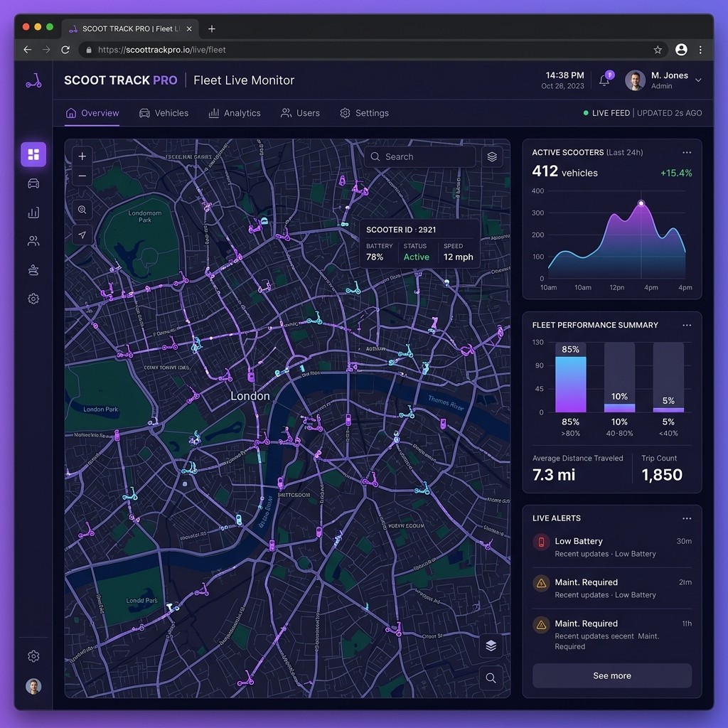
Task: Click the Thames River map label
Action: [446, 402]
